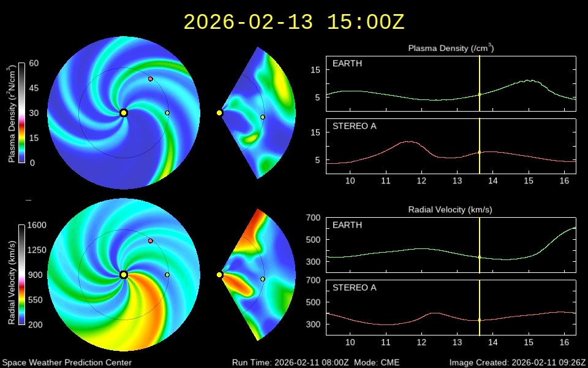This screenshot has width=588, height=368.
Task: Click the red STEREO A marker in the velocity disk
Action: 151,241
